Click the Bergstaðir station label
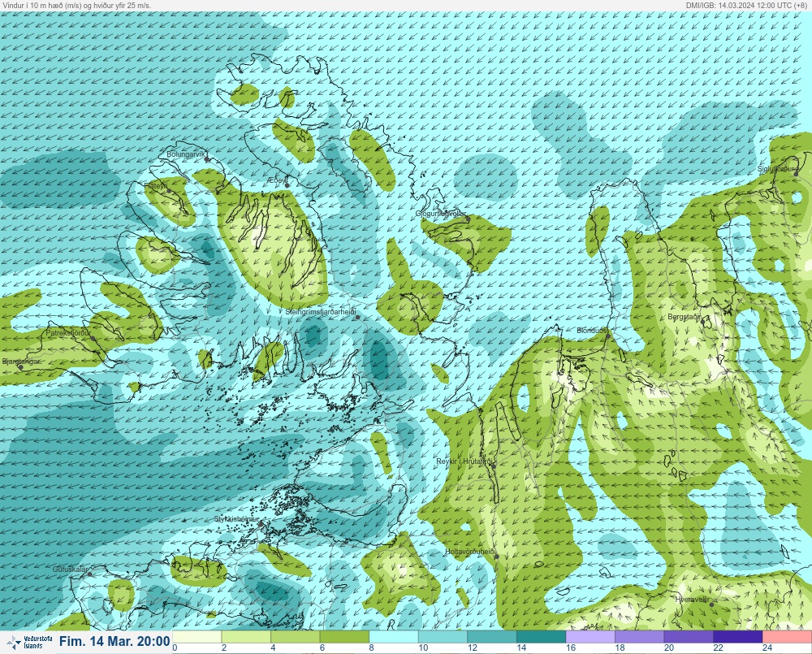Image resolution: width=812 pixels, height=654 pixels. [684, 317]
